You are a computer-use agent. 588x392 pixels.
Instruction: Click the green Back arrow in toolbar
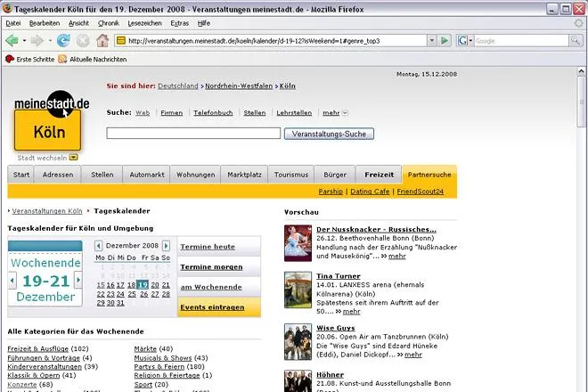point(12,40)
